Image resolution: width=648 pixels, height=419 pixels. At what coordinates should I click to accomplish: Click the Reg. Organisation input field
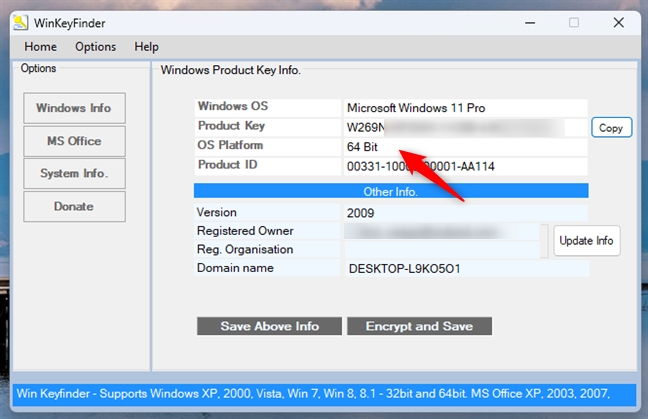click(442, 250)
